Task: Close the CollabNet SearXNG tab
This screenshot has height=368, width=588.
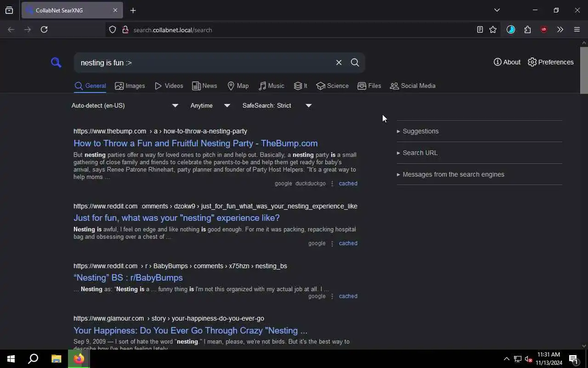Action: (x=115, y=10)
